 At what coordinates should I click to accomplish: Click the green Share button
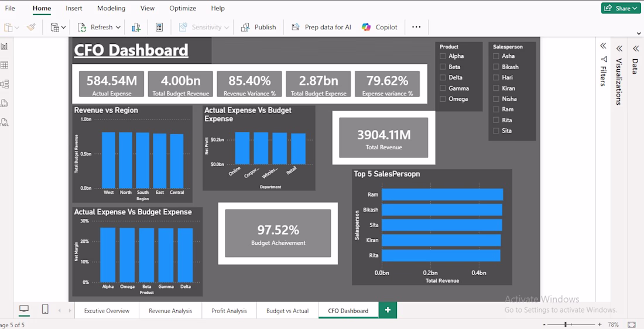621,8
